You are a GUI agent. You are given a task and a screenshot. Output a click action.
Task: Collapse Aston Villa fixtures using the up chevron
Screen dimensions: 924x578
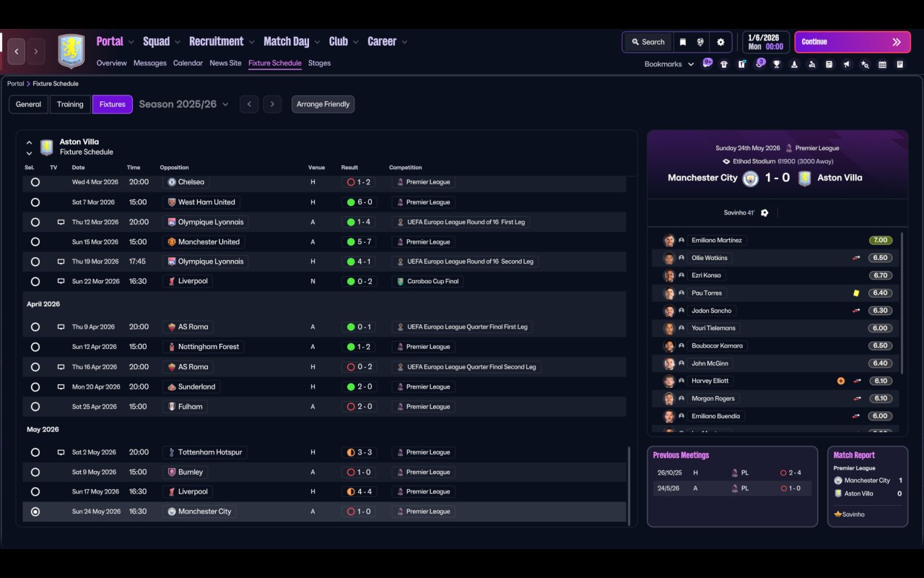(29, 143)
